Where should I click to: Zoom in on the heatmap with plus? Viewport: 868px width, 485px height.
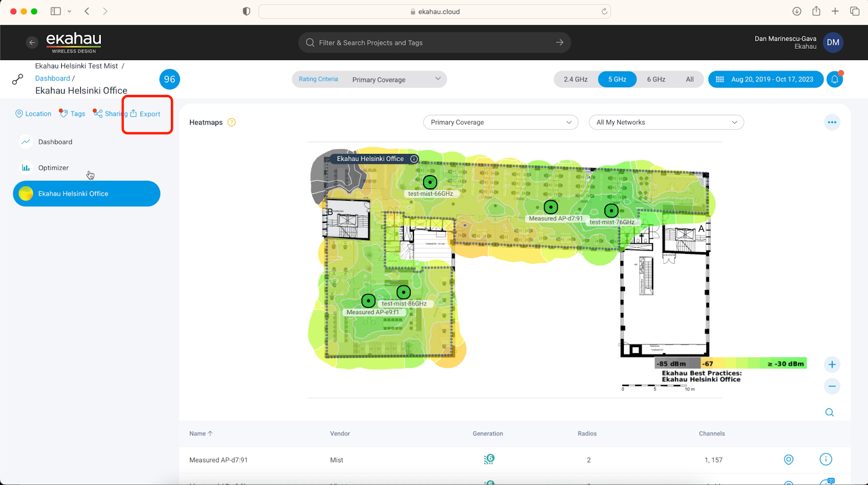832,365
